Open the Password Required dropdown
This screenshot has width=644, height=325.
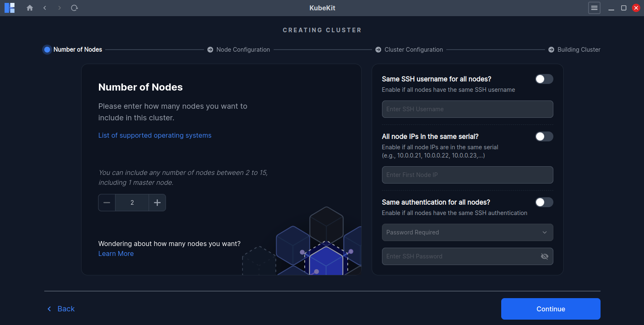[467, 232]
